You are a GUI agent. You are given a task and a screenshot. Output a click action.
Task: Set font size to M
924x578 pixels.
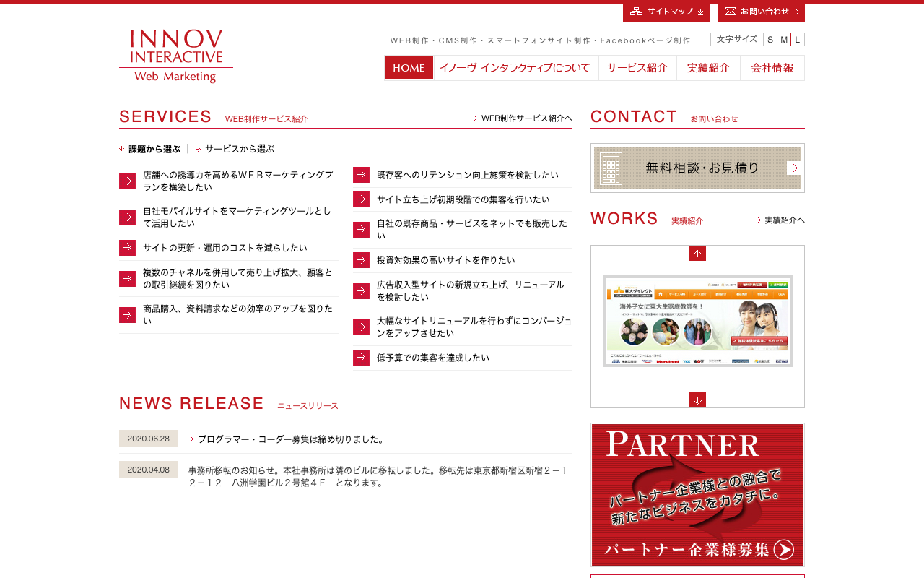pos(784,40)
